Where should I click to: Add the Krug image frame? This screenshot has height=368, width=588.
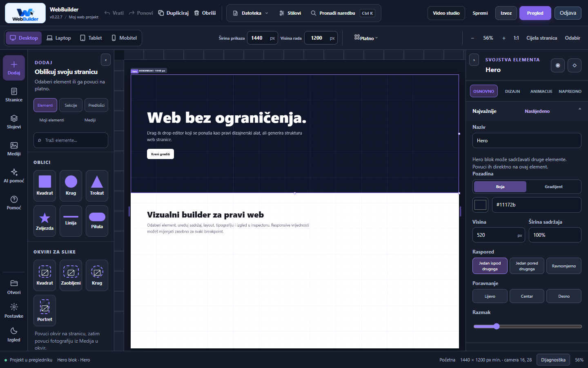pos(97,275)
